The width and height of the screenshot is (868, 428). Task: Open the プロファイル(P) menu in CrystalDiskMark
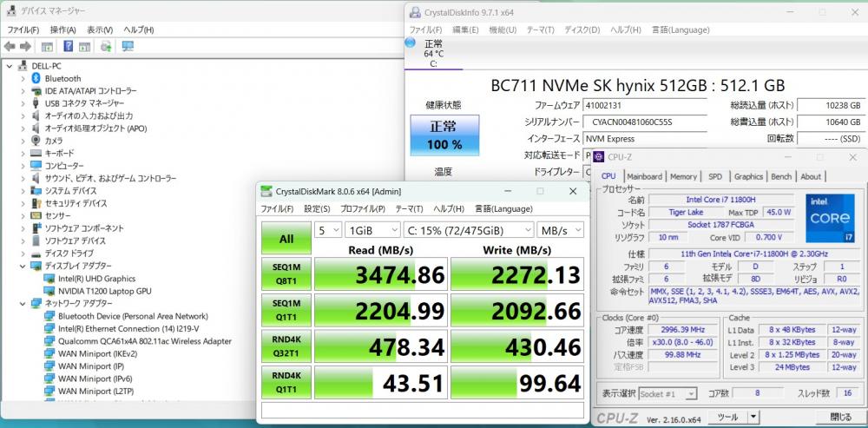(363, 208)
